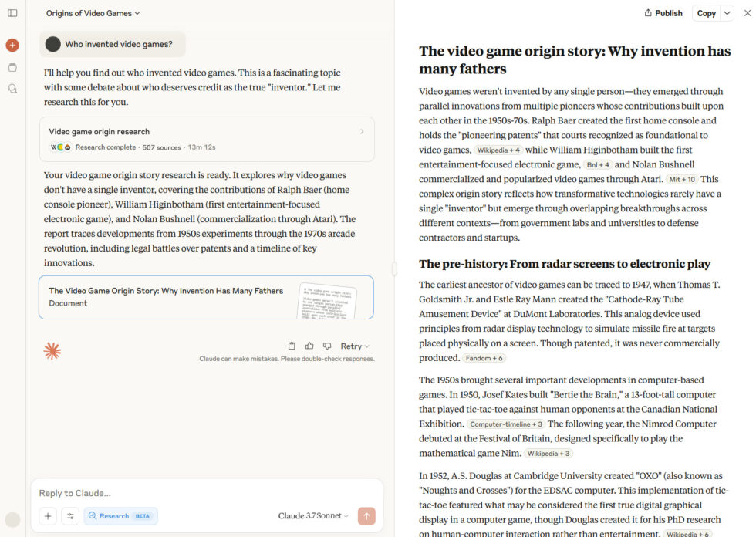The height and width of the screenshot is (537, 756).
Task: Give the response a thumbs up
Action: click(309, 346)
